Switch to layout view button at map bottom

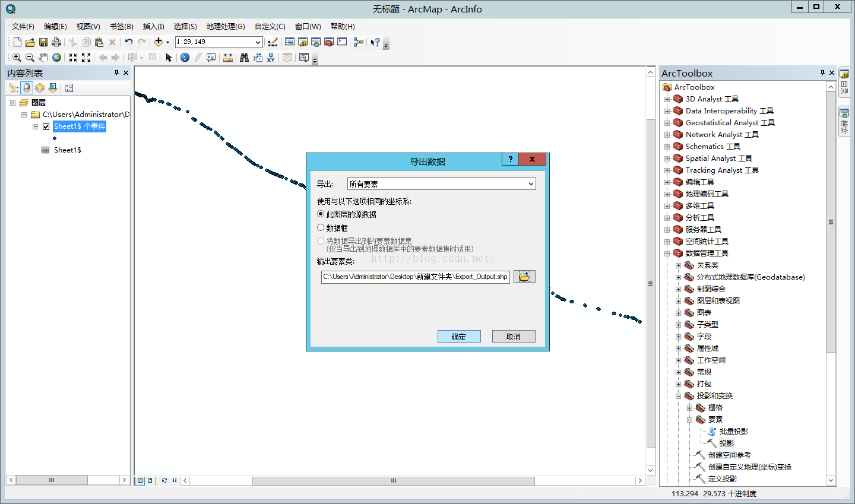coord(150,481)
